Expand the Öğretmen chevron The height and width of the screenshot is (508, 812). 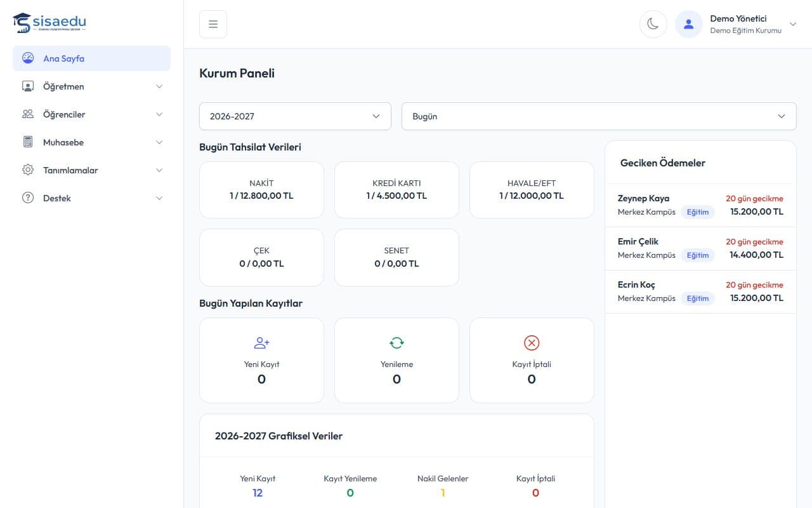(159, 86)
